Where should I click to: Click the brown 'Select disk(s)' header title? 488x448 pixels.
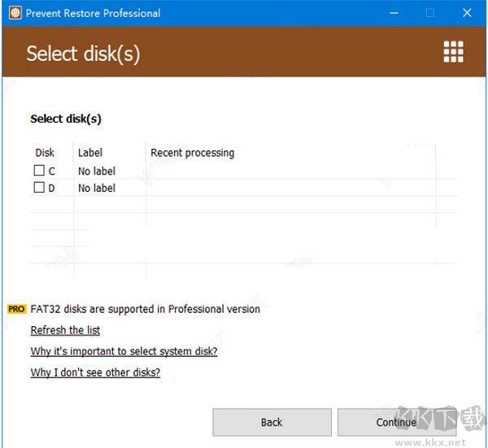pos(83,54)
